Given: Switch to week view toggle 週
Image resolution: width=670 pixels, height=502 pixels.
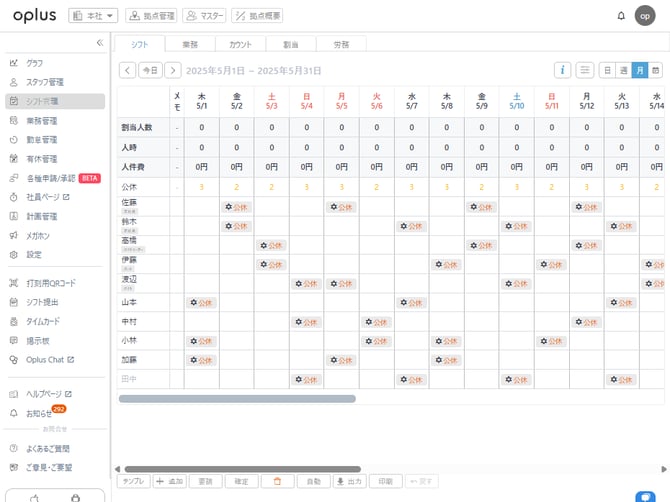Looking at the screenshot, I should (623, 70).
